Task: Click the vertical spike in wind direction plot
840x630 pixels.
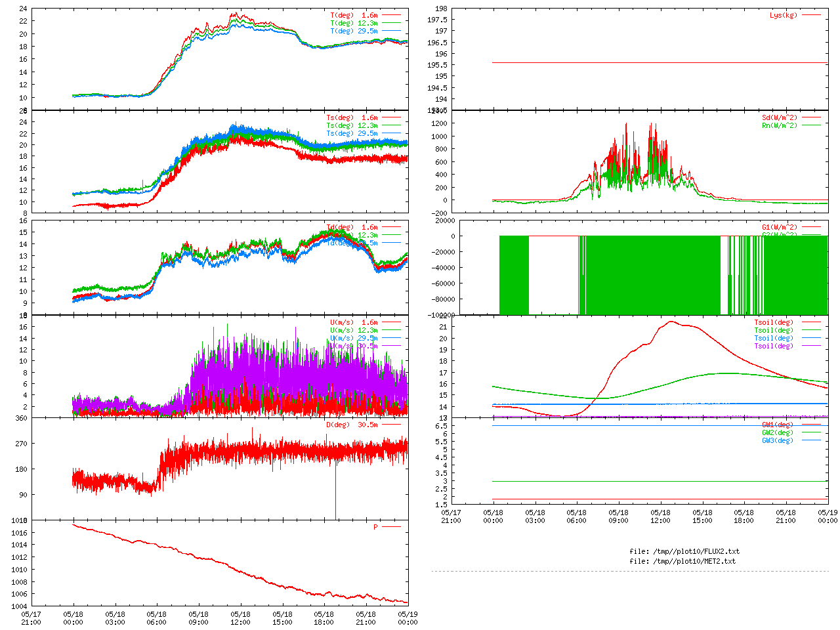Action: pos(335,489)
